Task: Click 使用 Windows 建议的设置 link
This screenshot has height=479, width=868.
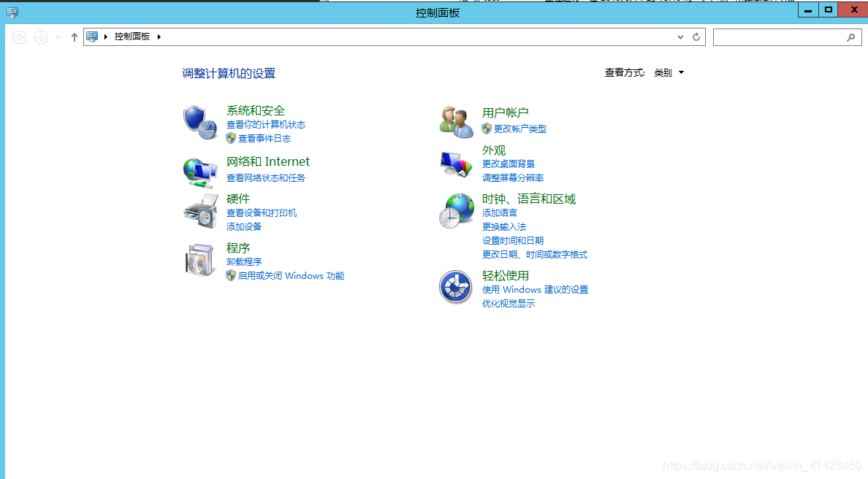Action: pos(535,290)
